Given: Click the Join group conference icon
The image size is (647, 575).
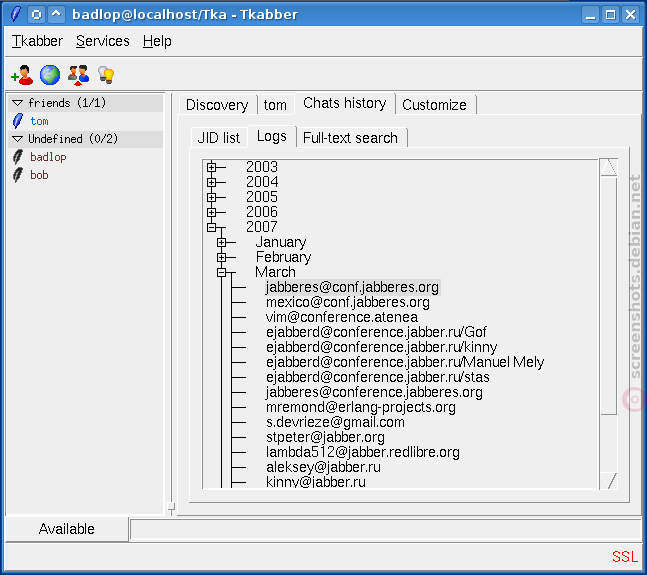Looking at the screenshot, I should (78, 75).
